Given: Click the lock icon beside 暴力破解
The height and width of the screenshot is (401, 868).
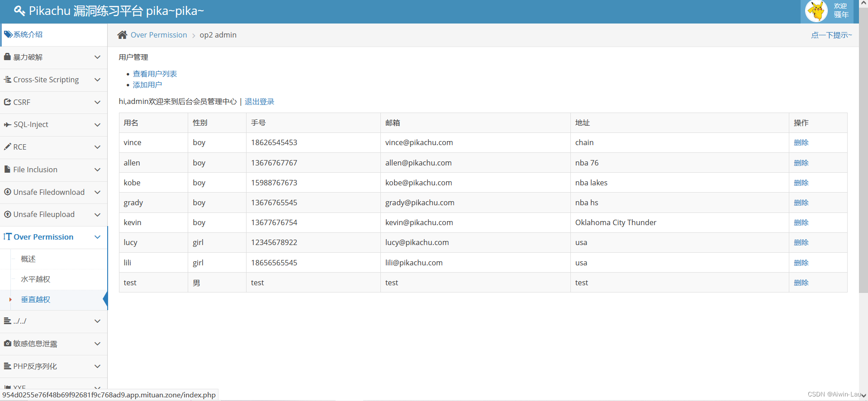Looking at the screenshot, I should [7, 57].
